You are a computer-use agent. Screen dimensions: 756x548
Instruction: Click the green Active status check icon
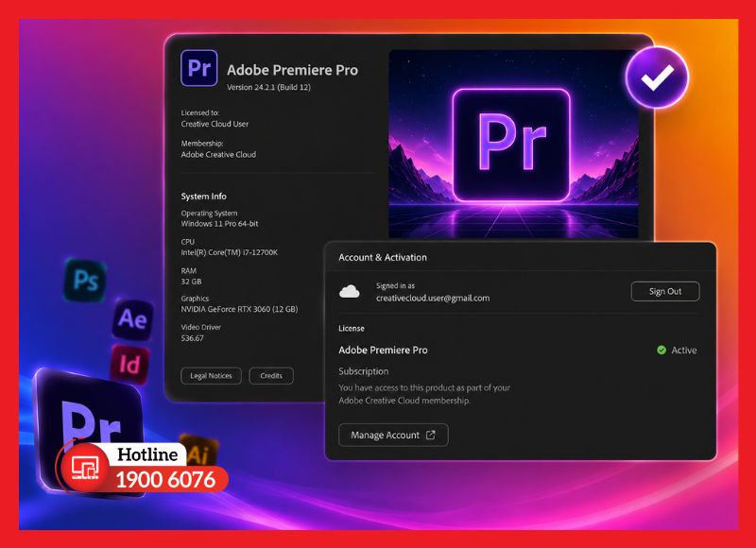[x=661, y=350]
